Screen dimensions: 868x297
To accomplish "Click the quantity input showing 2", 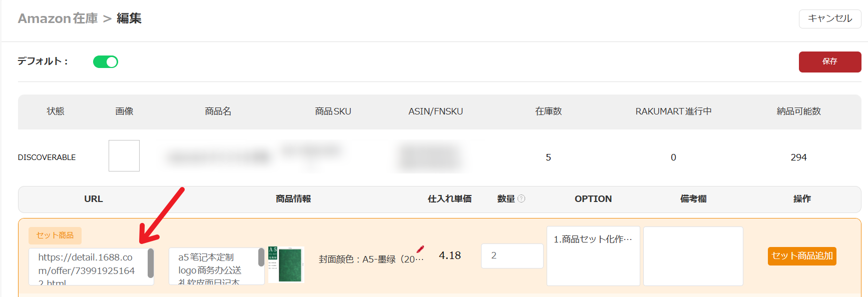I will [512, 256].
